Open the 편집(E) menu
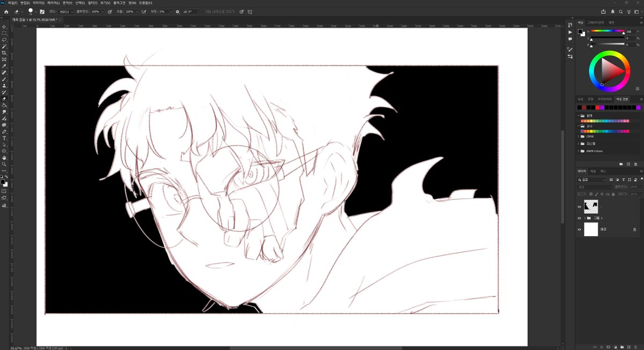 click(x=25, y=3)
